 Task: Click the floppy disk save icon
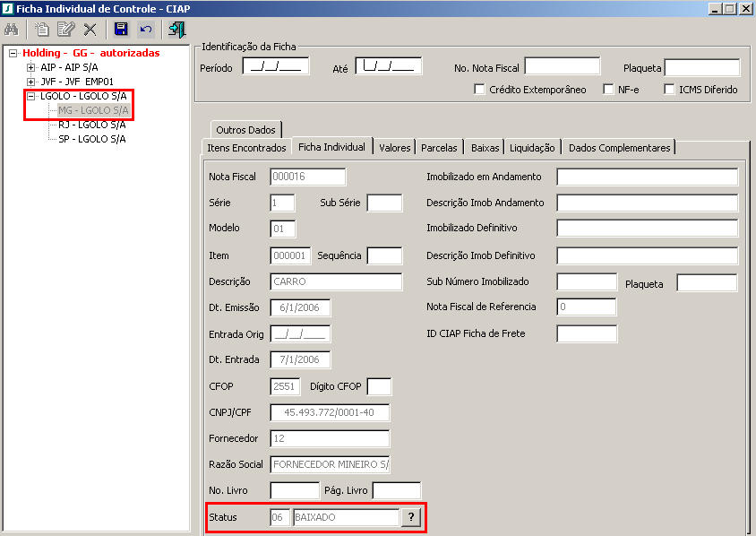click(x=121, y=30)
